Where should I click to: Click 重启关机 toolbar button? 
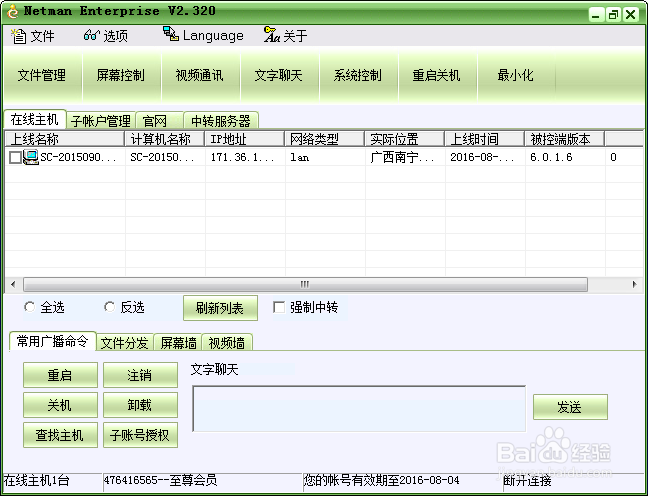pyautogui.click(x=436, y=76)
